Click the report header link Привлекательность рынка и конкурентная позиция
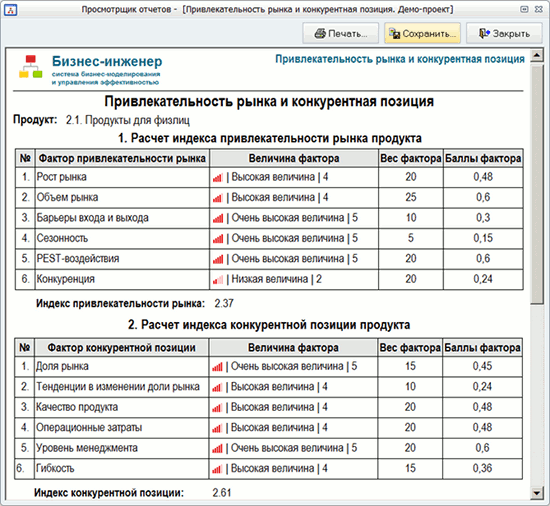550x506 pixels. [x=400, y=59]
